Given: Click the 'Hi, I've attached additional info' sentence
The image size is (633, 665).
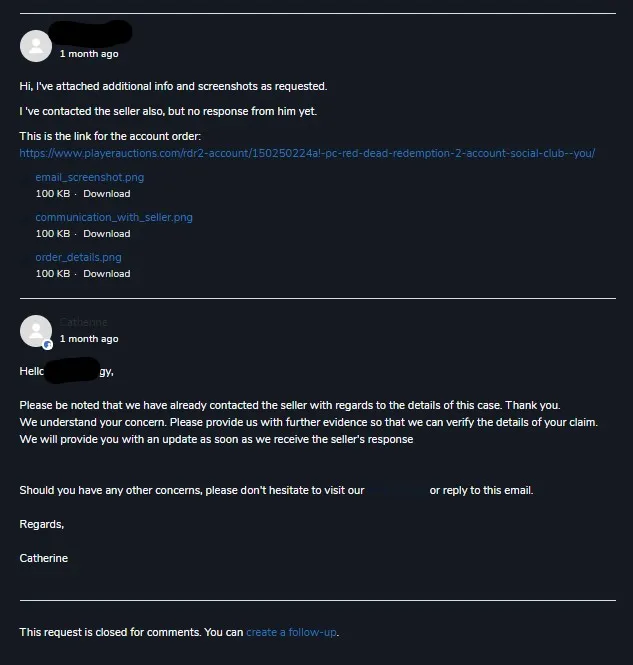Looking at the screenshot, I should point(173,86).
